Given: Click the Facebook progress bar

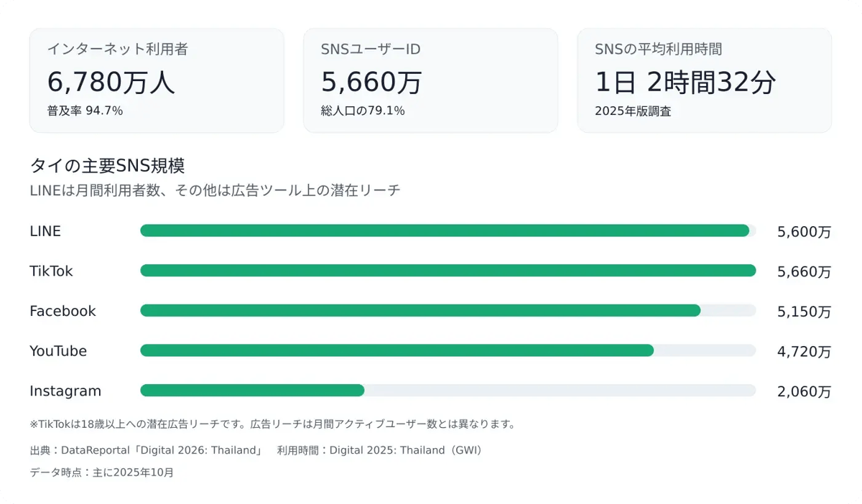Looking at the screenshot, I should tap(448, 310).
